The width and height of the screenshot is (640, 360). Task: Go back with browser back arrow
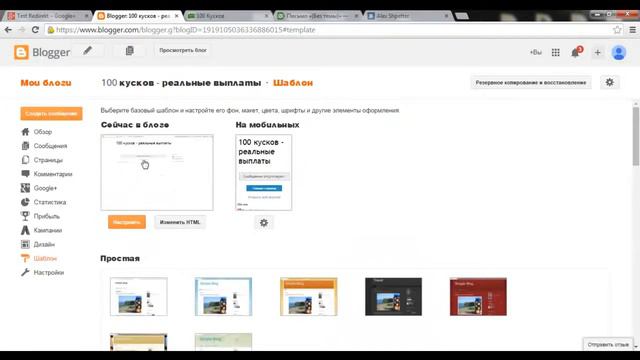click(8, 30)
